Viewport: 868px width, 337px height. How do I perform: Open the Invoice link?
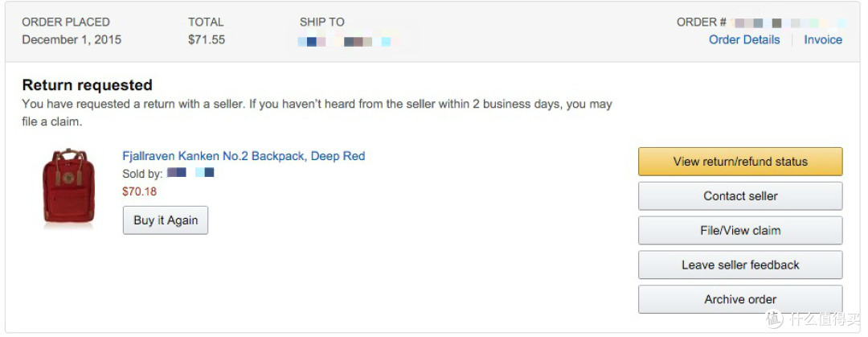coord(823,40)
